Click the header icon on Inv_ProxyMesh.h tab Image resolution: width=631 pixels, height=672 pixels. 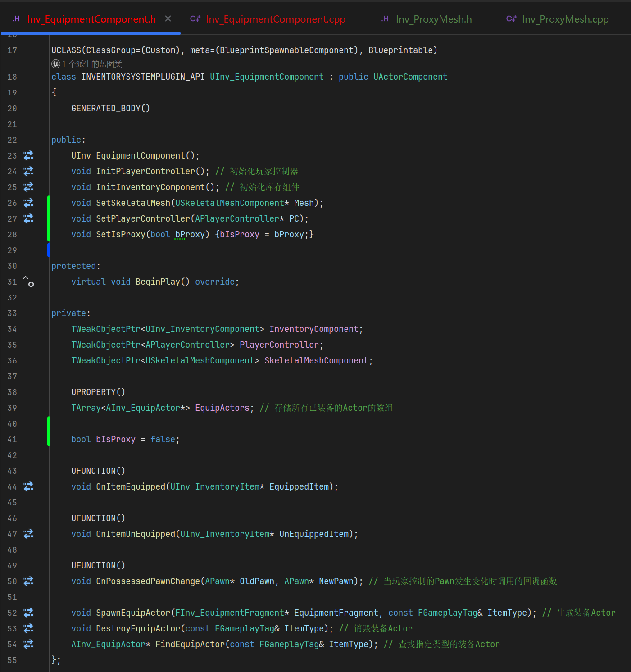385,18
